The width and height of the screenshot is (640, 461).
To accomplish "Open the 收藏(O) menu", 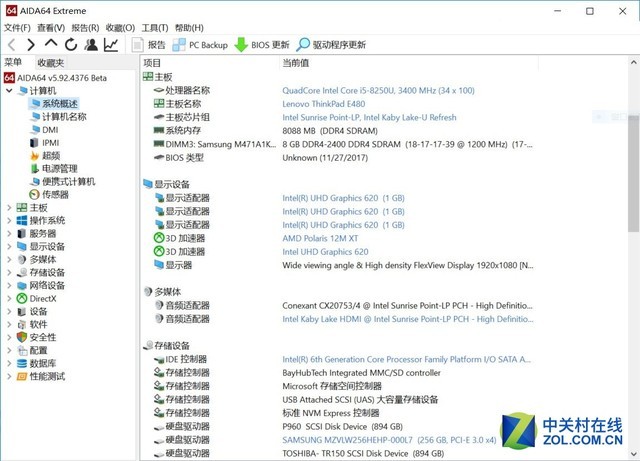I will point(120,28).
